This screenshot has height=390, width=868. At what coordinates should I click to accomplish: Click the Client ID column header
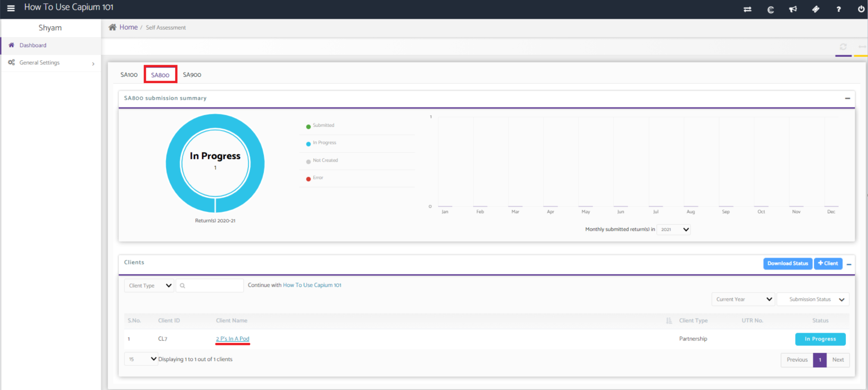[x=169, y=321]
